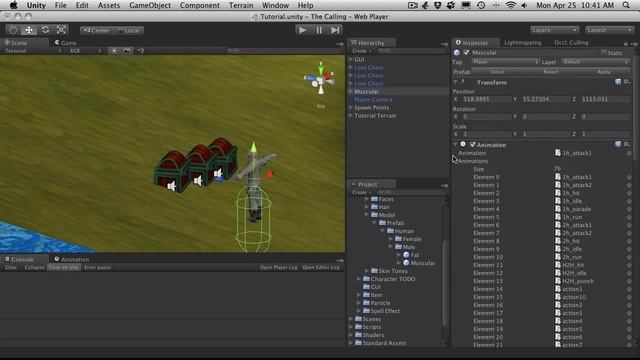This screenshot has height=360, width=640.
Task: Expand Tutorial Terrain in Hierarchy
Action: [x=351, y=116]
